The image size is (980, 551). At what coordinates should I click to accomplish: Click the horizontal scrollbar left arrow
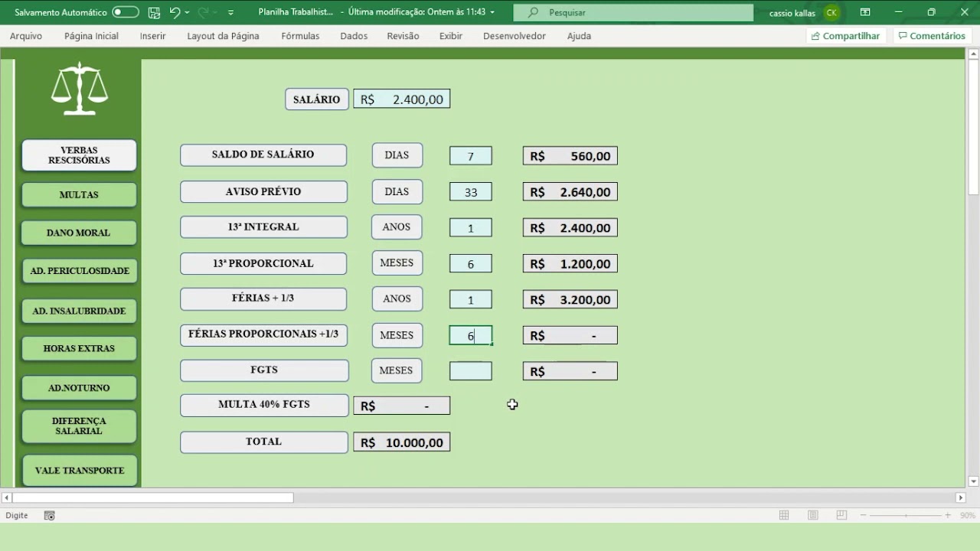6,497
